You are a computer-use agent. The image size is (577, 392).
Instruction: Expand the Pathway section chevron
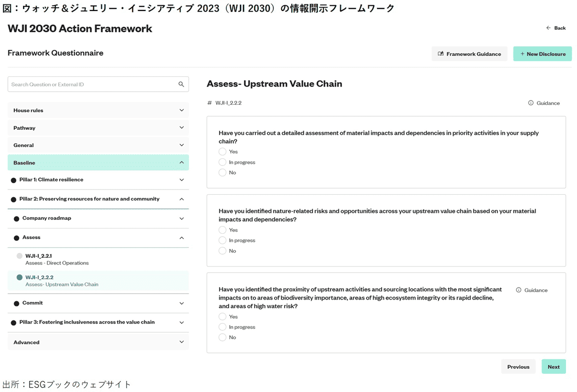tap(181, 127)
